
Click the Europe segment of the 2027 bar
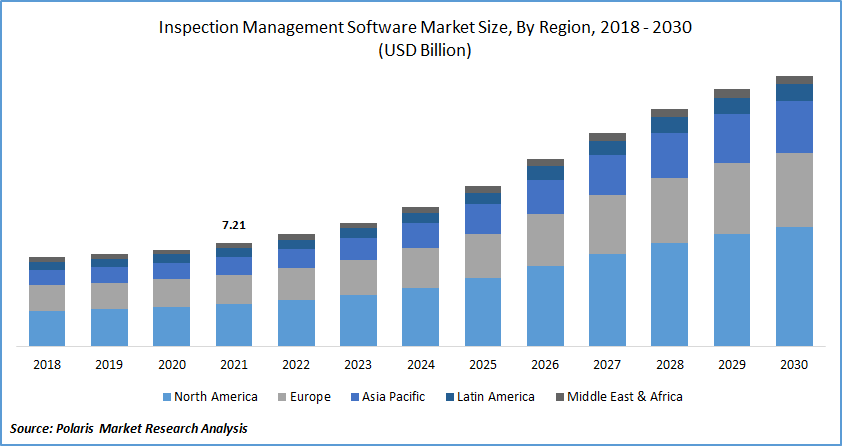coord(607,224)
